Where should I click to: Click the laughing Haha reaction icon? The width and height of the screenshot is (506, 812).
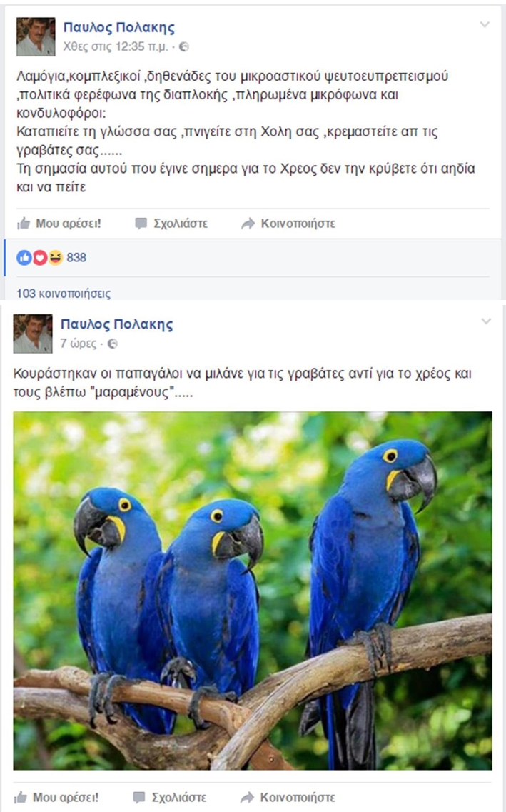[x=56, y=257]
